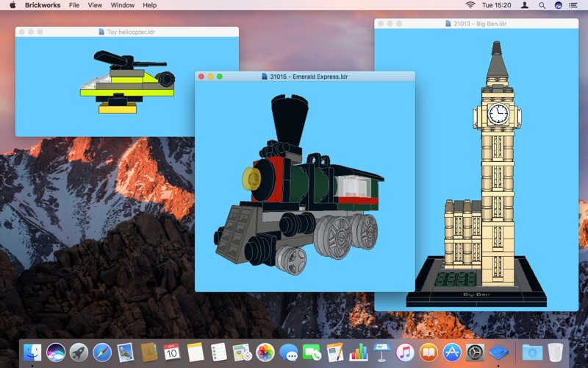Close the Emerald Express window

point(201,77)
